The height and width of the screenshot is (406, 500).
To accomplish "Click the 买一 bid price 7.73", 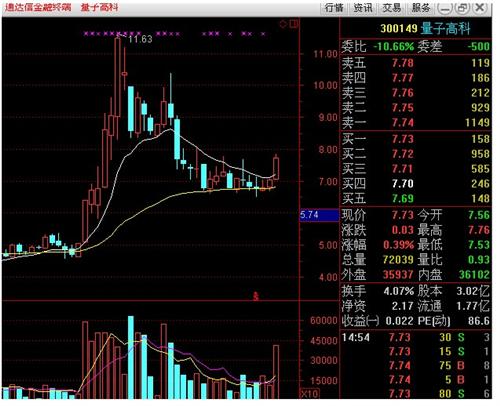I will (403, 139).
